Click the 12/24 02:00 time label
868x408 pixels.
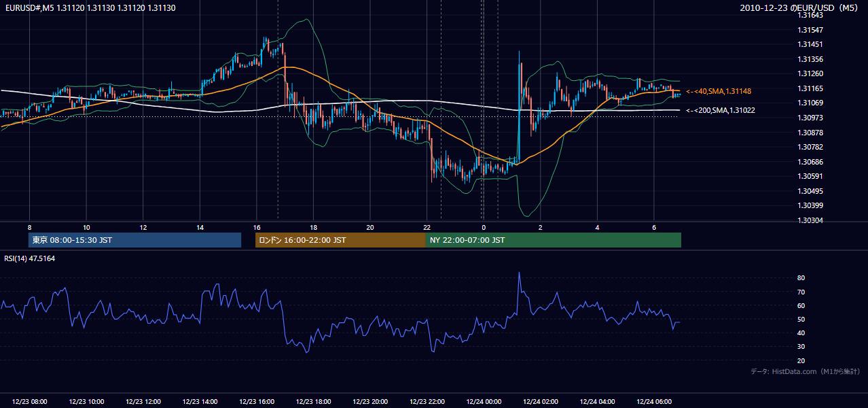(540, 402)
